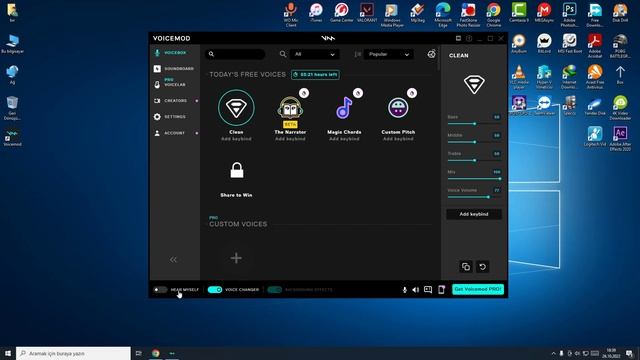The image size is (640, 360).
Task: Open the notification center in taskbar
Action: pyautogui.click(x=629, y=353)
